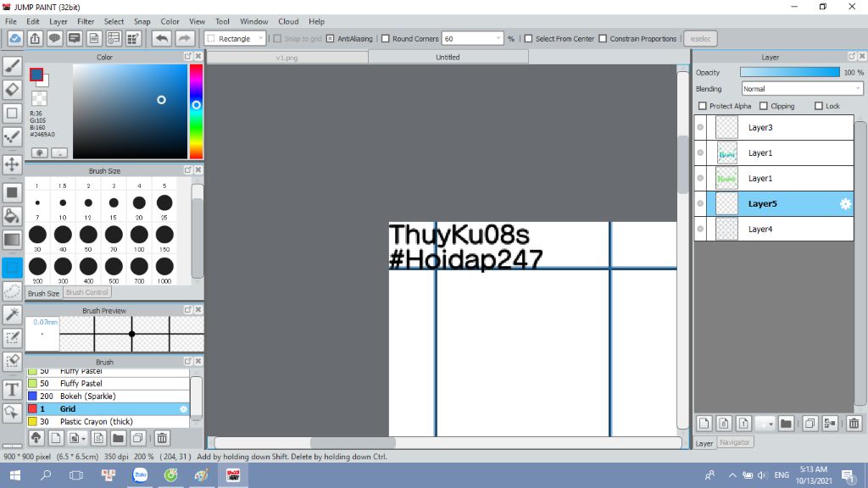Screen dimensions: 868x488
Task: Enable Protect Alpha checkbox
Action: coord(703,106)
